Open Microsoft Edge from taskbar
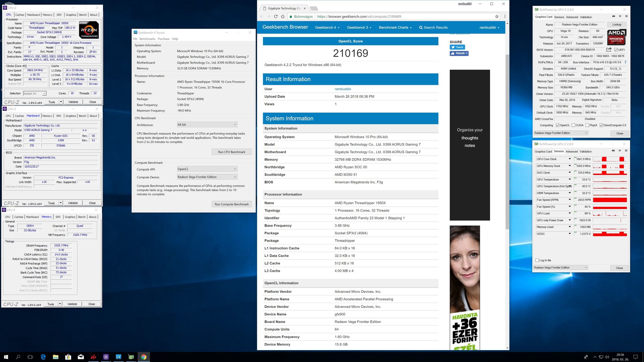 [43, 357]
